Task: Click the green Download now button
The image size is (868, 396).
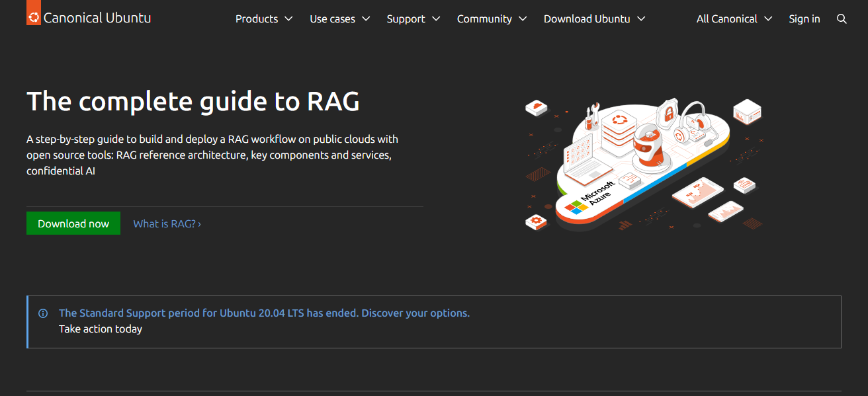Action: [x=73, y=223]
